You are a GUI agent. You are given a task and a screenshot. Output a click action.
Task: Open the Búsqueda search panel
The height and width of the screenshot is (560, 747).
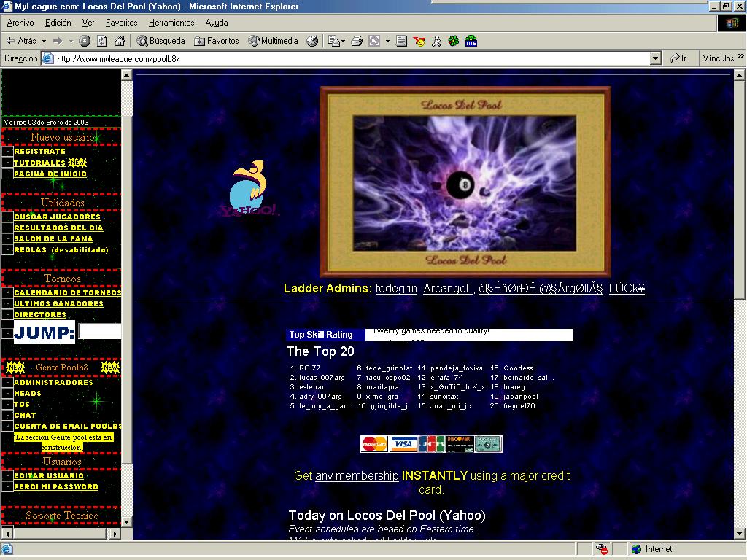(x=160, y=41)
